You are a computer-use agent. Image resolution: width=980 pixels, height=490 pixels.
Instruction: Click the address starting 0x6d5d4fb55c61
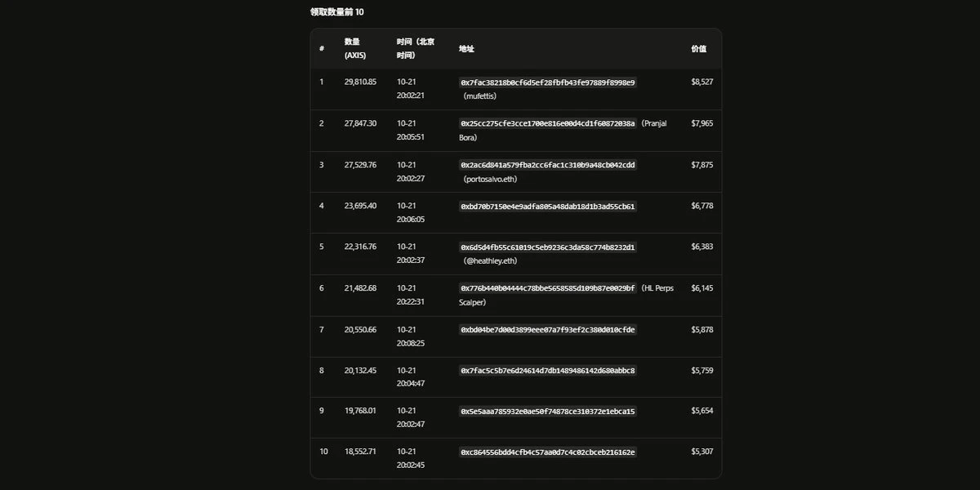coord(548,247)
